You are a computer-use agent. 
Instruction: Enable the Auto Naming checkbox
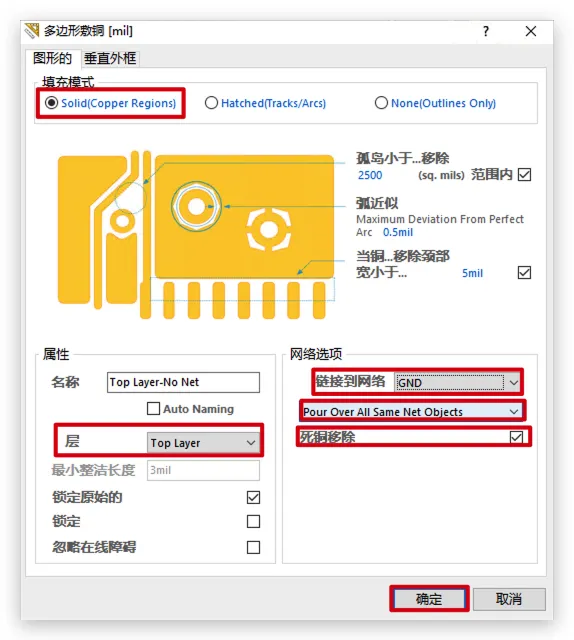pos(154,409)
